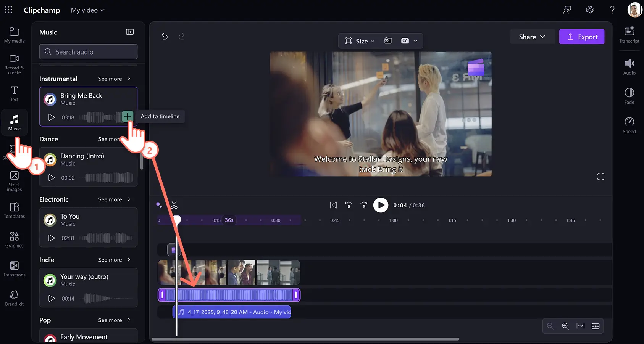The width and height of the screenshot is (644, 344).
Task: See more Pop tracks
Action: 115,320
